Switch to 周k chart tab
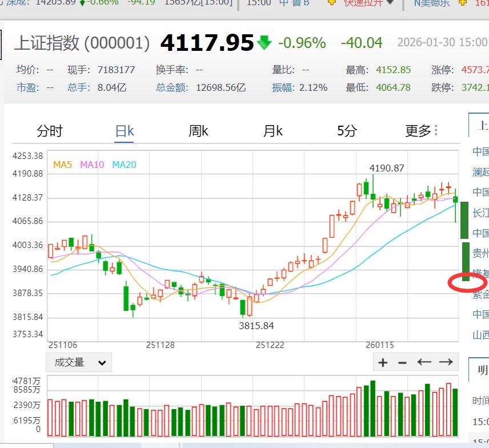489x448 pixels. tap(198, 131)
